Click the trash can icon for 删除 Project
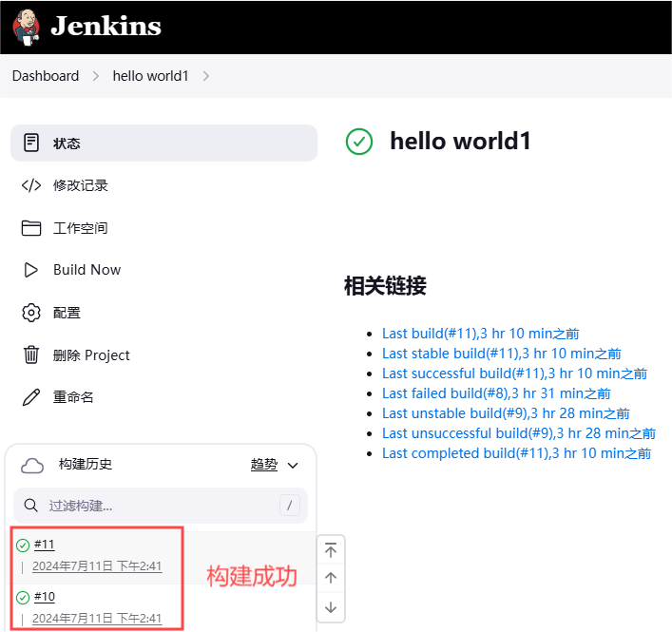This screenshot has width=672, height=632. coord(30,354)
